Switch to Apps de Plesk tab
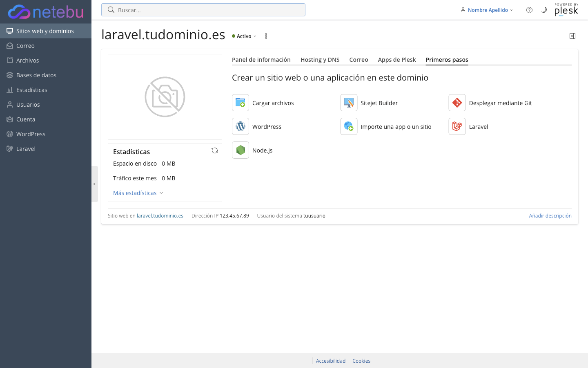 coord(397,60)
